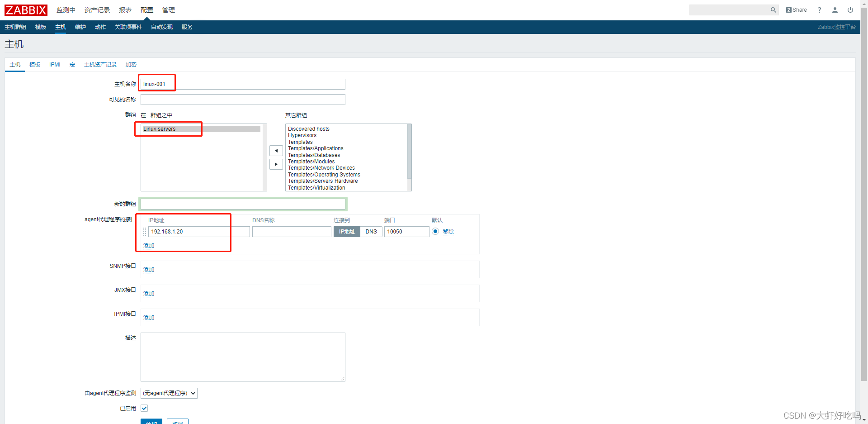Select Linux servers in group list
Image resolution: width=868 pixels, height=424 pixels.
(202, 129)
